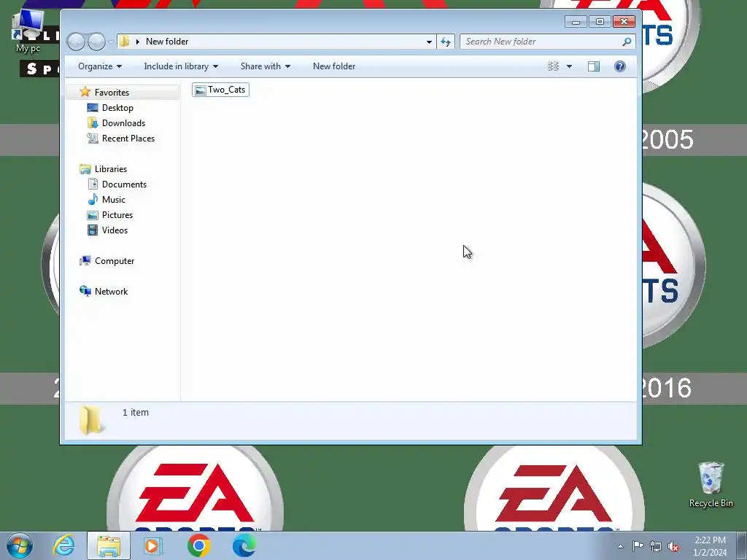
Task: Click the Favorites star icon
Action: coord(85,92)
